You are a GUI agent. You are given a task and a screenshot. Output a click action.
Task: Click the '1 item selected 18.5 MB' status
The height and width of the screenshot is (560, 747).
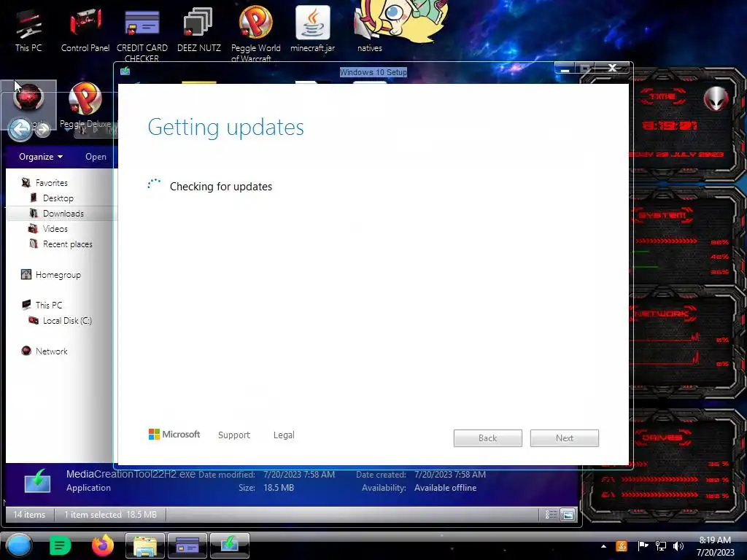pyautogui.click(x=110, y=515)
